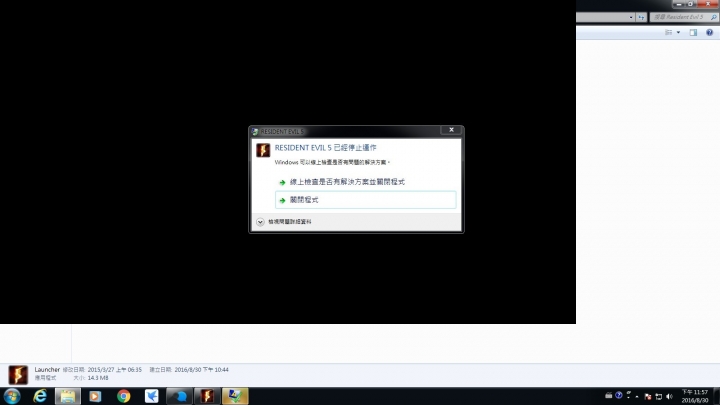
Task: Open File Explorer from the taskbar
Action: (68, 396)
